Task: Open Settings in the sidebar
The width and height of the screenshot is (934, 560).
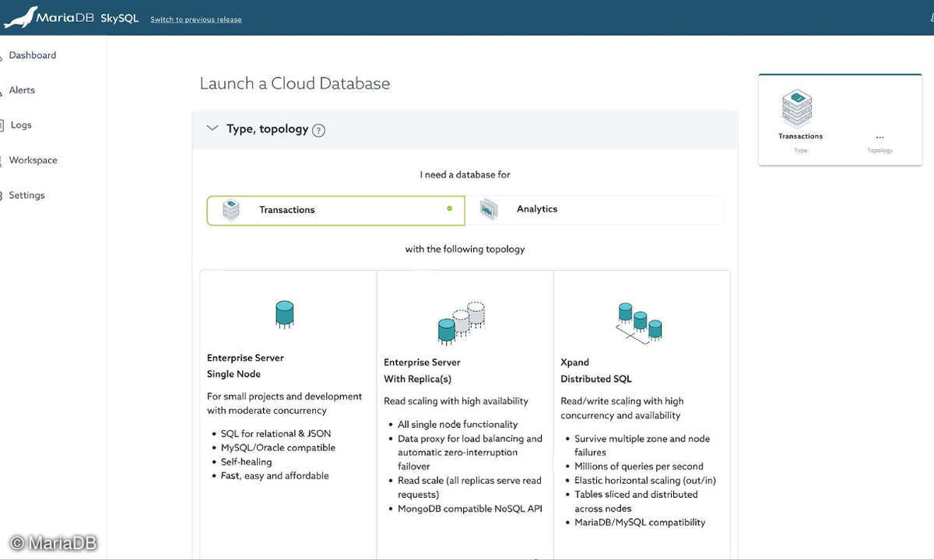Action: [x=26, y=195]
